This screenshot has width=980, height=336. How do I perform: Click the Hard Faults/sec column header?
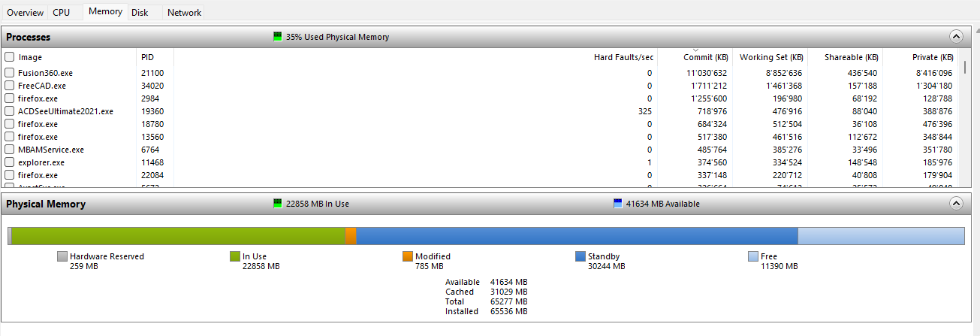click(623, 57)
